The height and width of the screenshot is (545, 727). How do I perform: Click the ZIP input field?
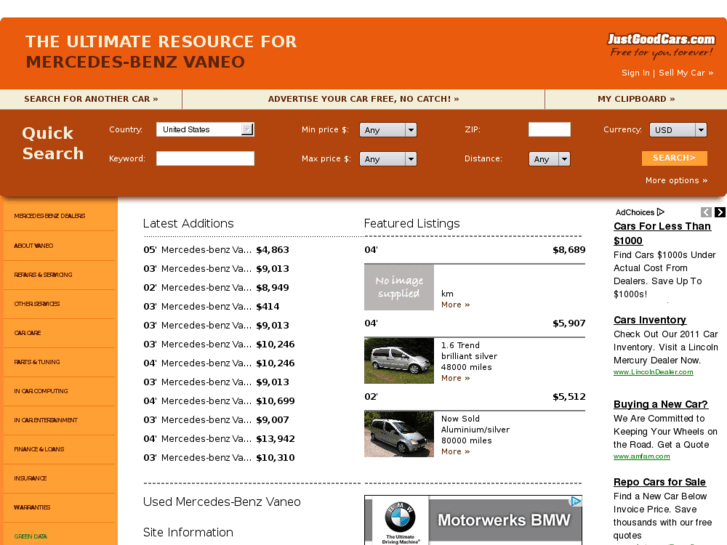pyautogui.click(x=549, y=129)
